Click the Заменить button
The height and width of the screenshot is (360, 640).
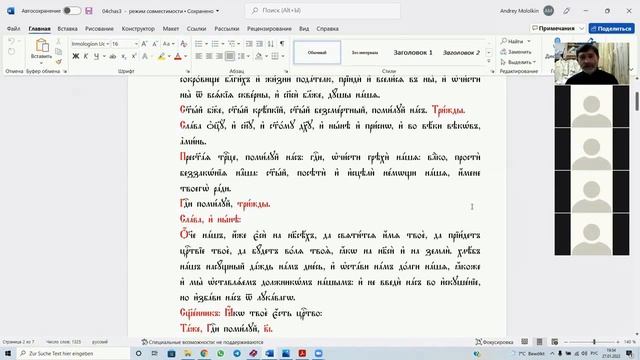tap(516, 52)
